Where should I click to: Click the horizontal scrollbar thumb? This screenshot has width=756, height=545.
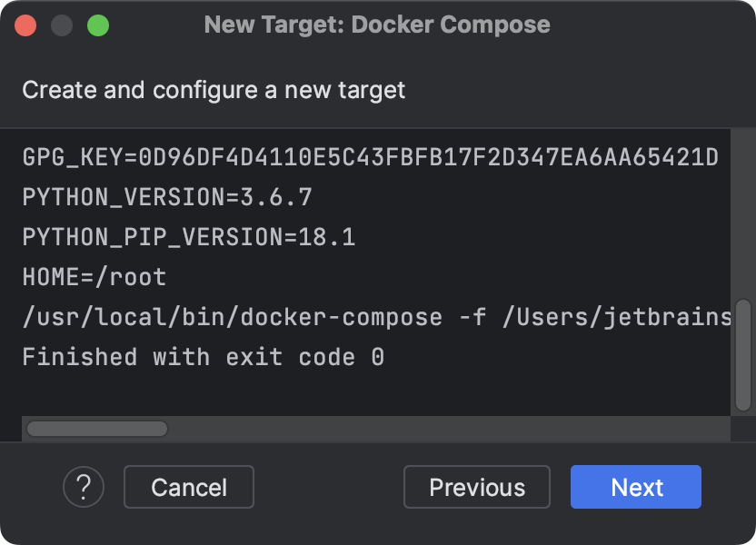click(95, 426)
